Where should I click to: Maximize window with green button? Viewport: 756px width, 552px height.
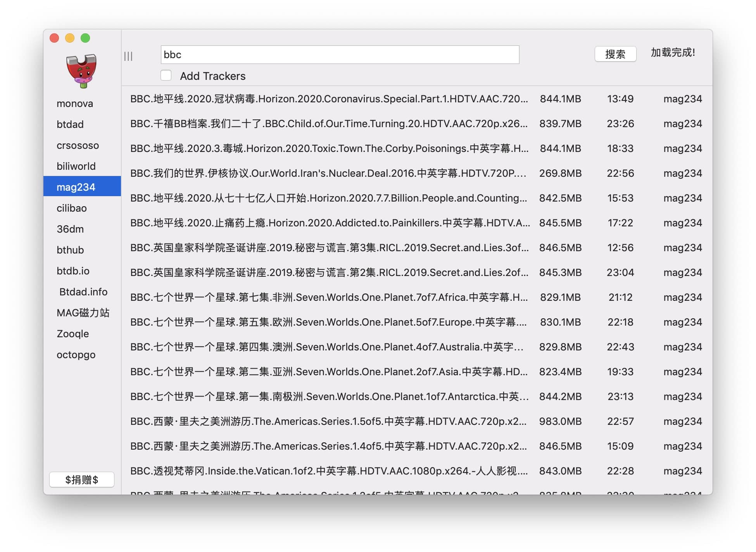coord(85,38)
